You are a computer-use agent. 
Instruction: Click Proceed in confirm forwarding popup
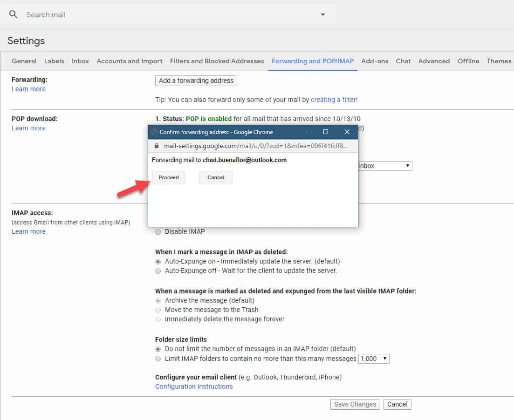tap(169, 177)
